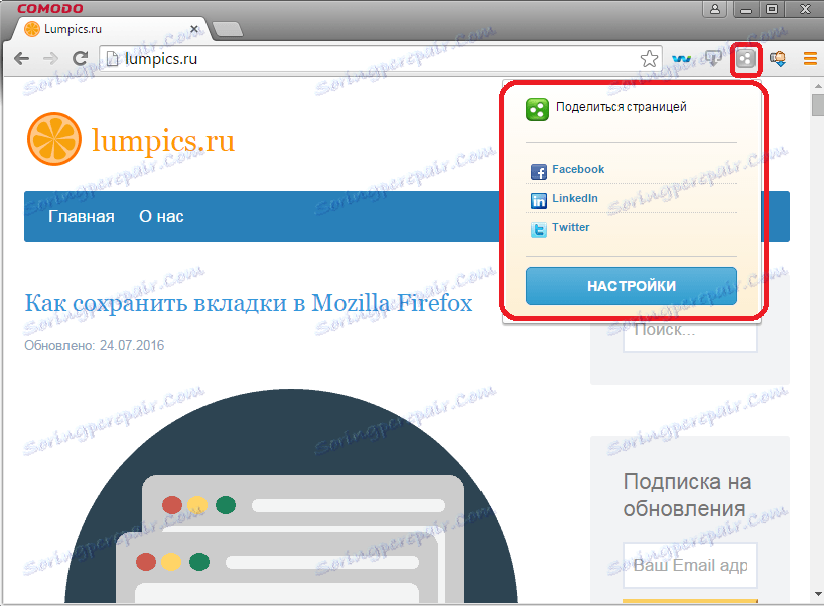Open the Главная menu item
This screenshot has width=824, height=606.
[x=80, y=216]
